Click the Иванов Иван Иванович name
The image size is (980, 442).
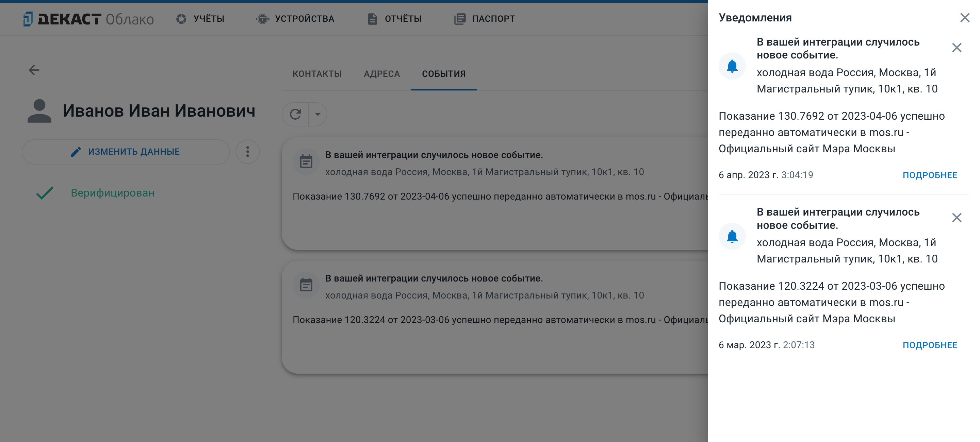(x=159, y=111)
